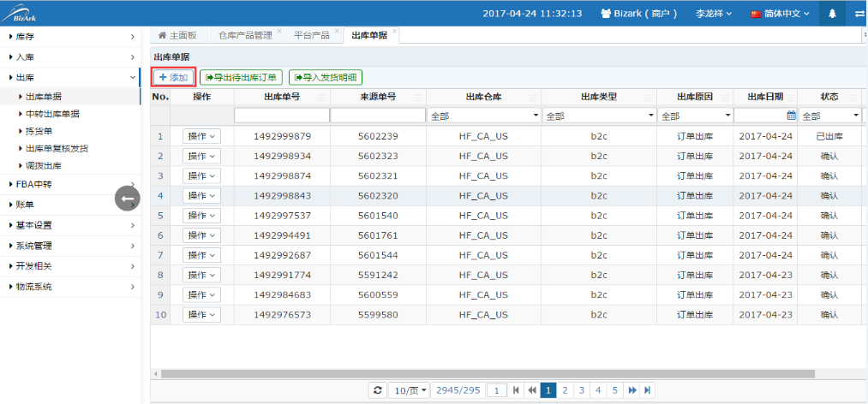Expand the 物流系统 sidebar menu
The image size is (868, 404).
(71, 287)
